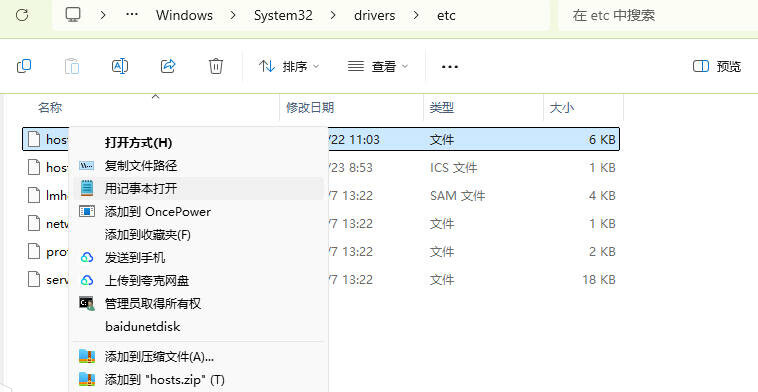Click cloud icon beside 上传到夸克网盘

[87, 280]
